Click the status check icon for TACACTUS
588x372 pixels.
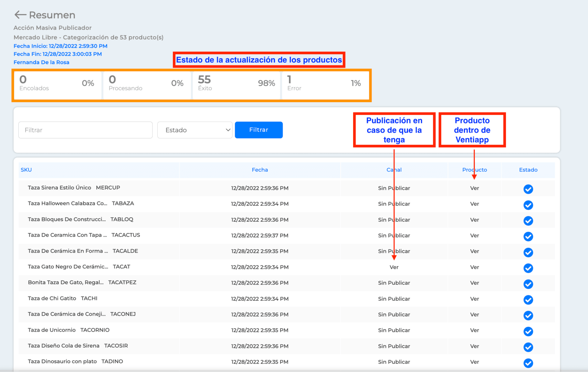click(x=528, y=236)
